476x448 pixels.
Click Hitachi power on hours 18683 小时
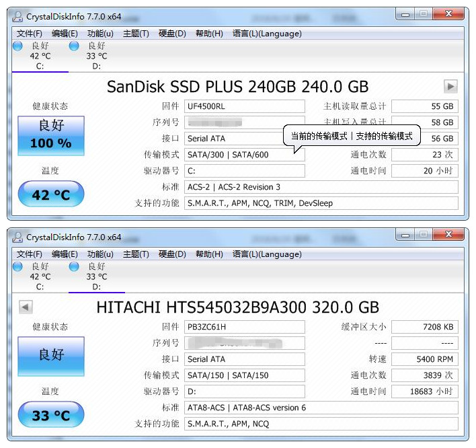pos(425,391)
